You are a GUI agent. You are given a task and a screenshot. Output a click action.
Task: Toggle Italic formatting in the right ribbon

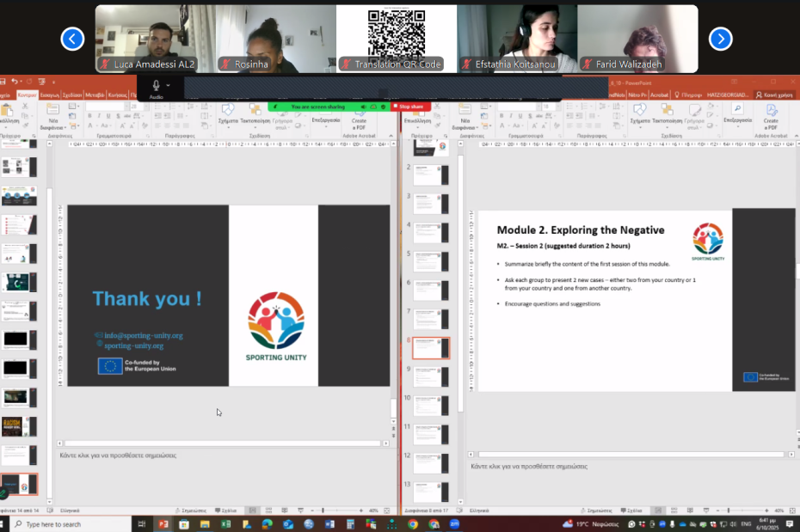[509, 116]
